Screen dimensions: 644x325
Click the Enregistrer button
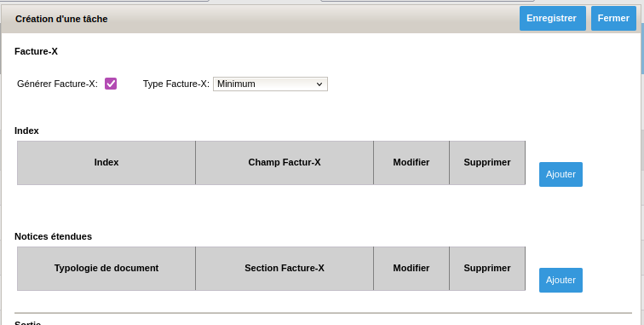552,19
